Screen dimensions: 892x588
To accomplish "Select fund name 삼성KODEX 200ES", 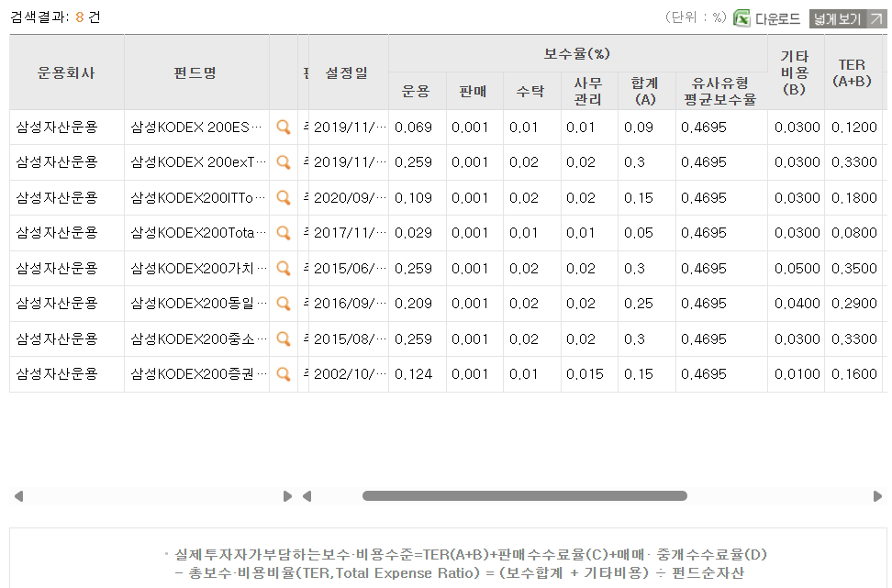I will point(196,128).
